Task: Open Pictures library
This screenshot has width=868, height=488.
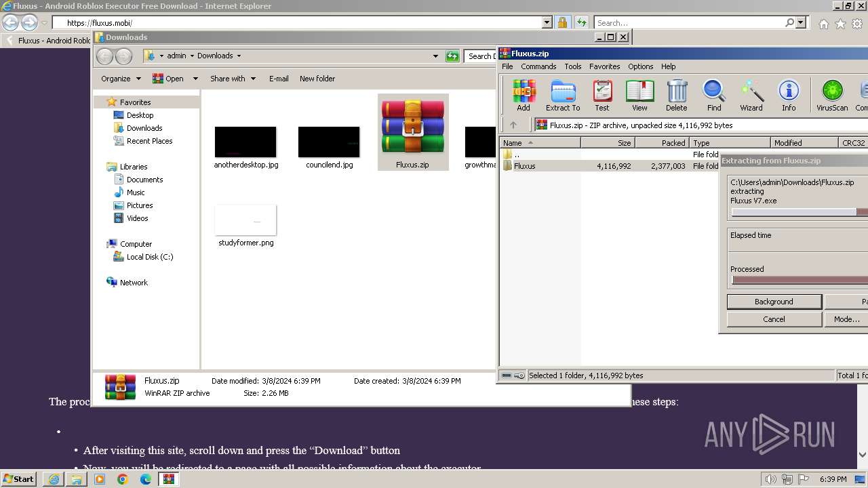Action: (139, 205)
